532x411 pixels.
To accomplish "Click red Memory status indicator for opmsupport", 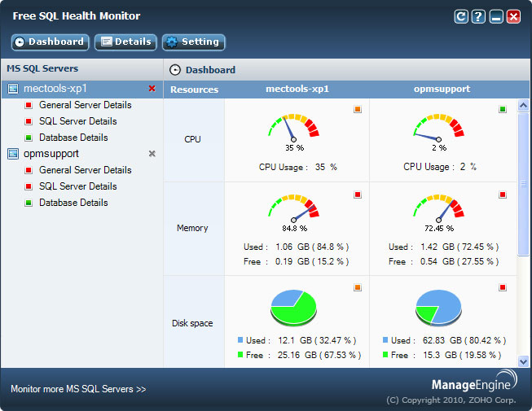I will pos(503,195).
